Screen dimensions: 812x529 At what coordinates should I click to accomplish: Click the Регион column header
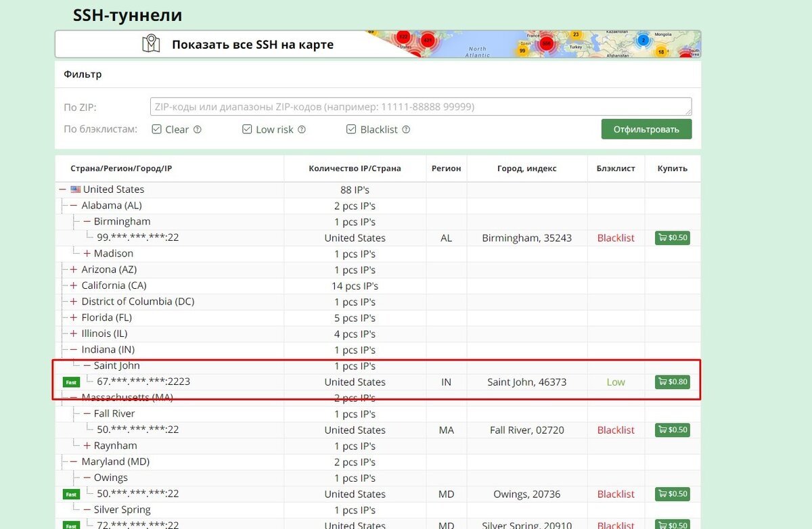(447, 168)
